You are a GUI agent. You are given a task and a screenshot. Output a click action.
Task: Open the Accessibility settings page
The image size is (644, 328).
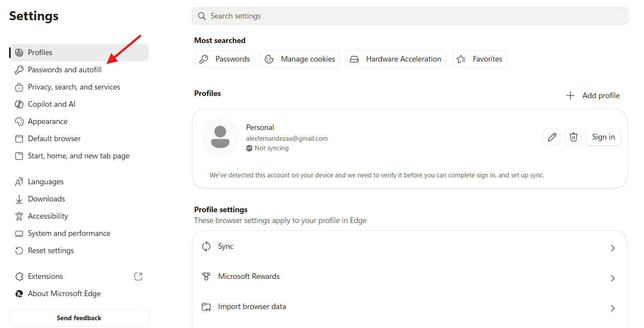[x=79, y=216]
